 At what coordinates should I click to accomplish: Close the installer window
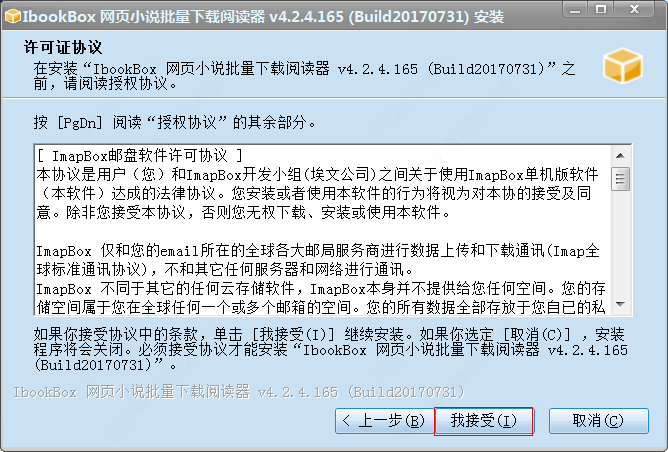point(634,9)
